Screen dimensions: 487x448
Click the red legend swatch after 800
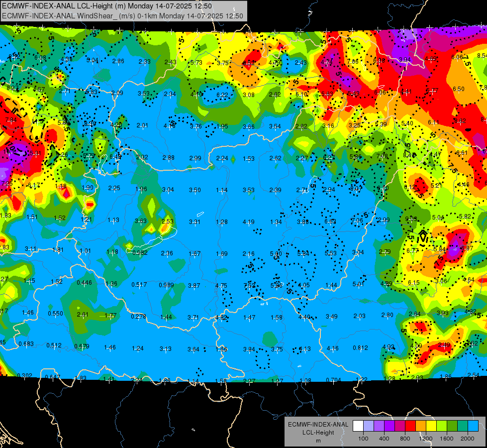click(410, 426)
